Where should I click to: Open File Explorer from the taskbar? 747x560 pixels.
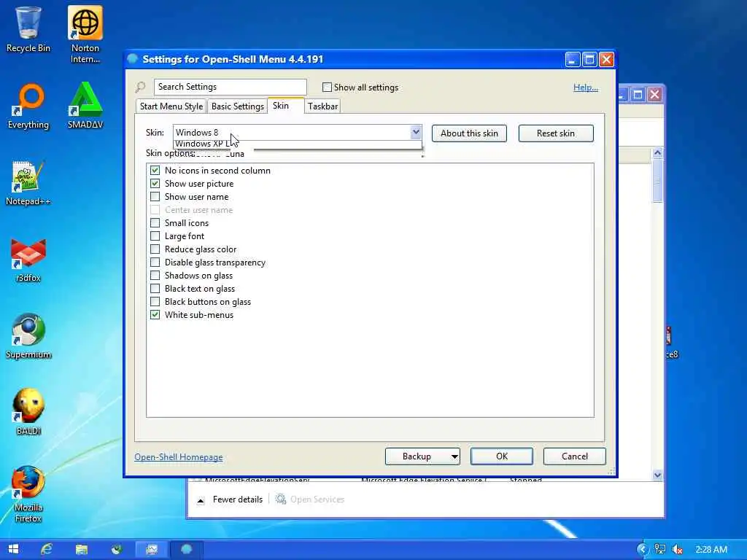pyautogui.click(x=82, y=549)
